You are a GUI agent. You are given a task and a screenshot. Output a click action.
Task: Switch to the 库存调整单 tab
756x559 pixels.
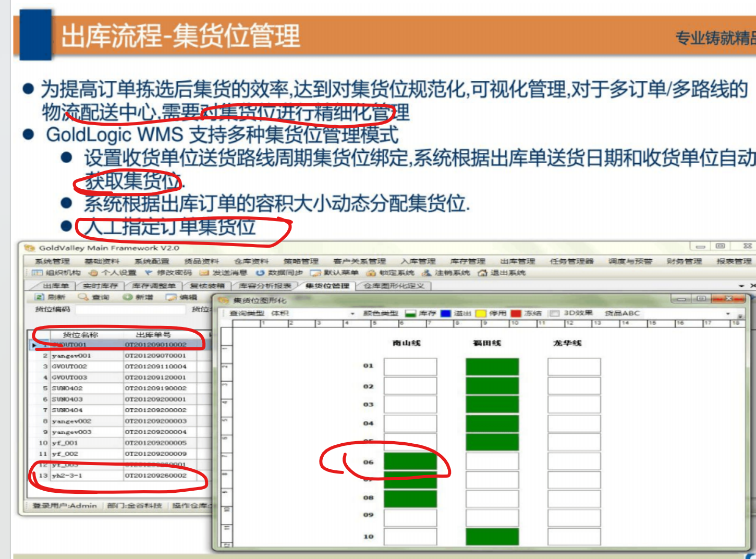click(153, 286)
